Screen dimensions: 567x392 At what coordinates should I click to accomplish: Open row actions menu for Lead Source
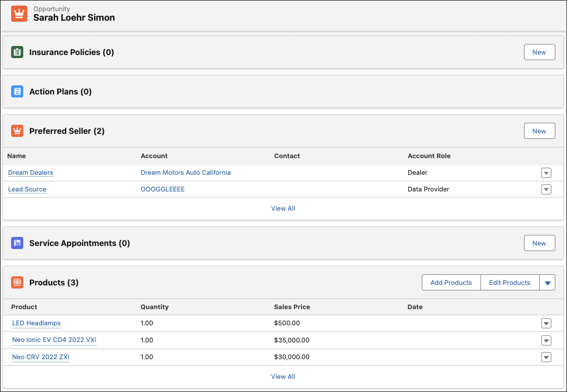(x=546, y=189)
